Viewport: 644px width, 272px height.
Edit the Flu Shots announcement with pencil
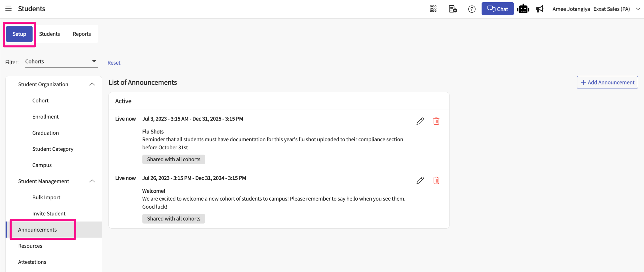(x=420, y=121)
